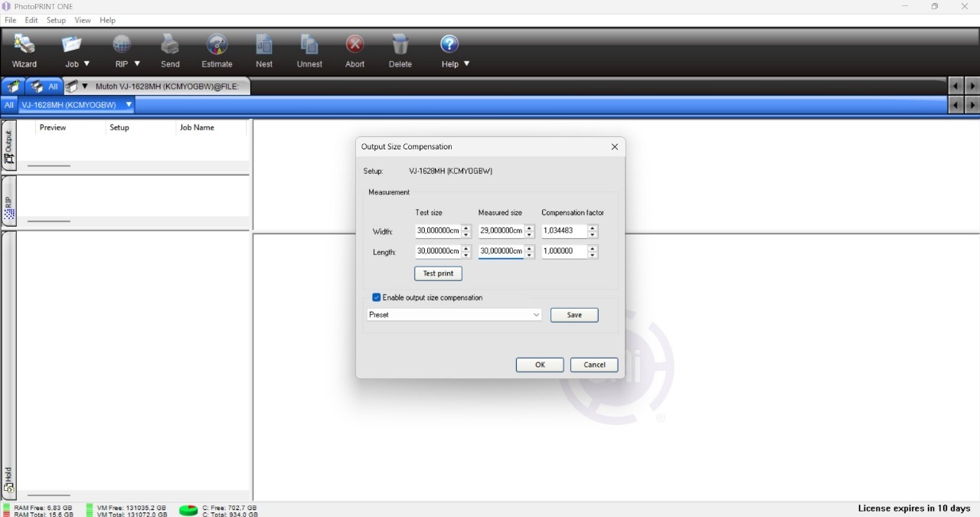The height and width of the screenshot is (517, 980).
Task: Decrease Length test size with down arrow
Action: point(466,255)
